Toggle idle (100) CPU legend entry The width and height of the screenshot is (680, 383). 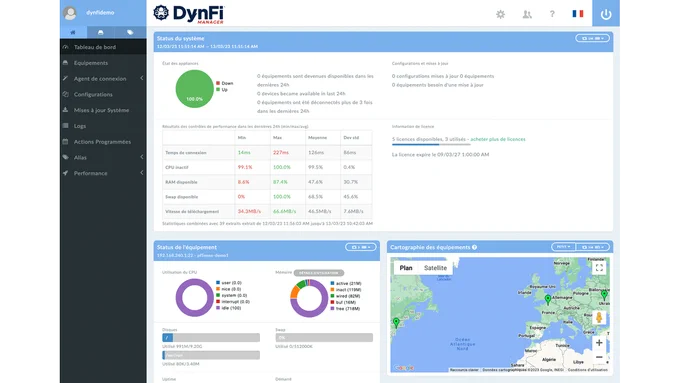[x=229, y=308]
